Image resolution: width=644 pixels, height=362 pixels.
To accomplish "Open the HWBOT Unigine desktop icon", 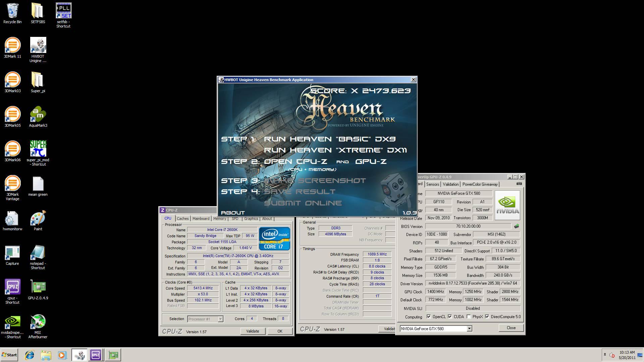I will click(x=38, y=50).
